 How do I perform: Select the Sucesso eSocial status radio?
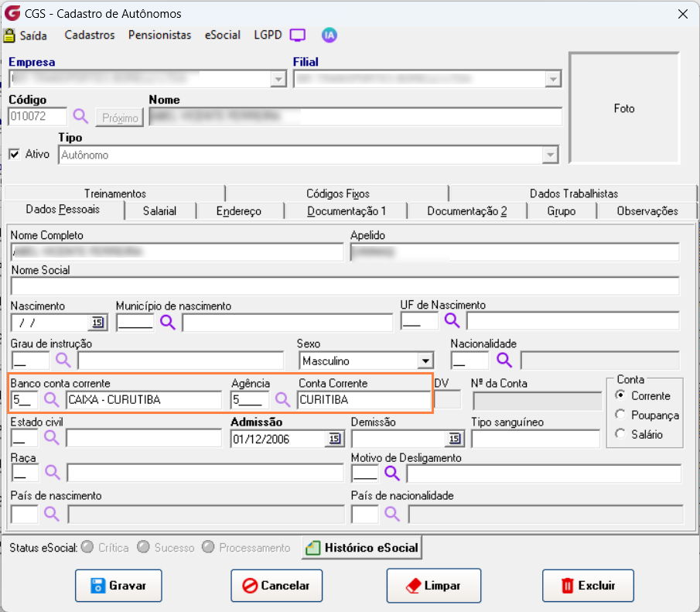[143, 547]
